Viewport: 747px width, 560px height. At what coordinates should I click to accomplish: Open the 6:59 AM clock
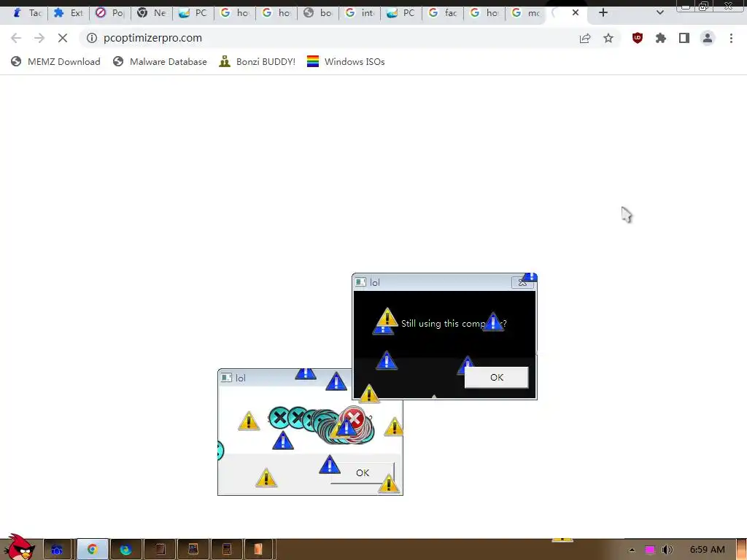708,550
